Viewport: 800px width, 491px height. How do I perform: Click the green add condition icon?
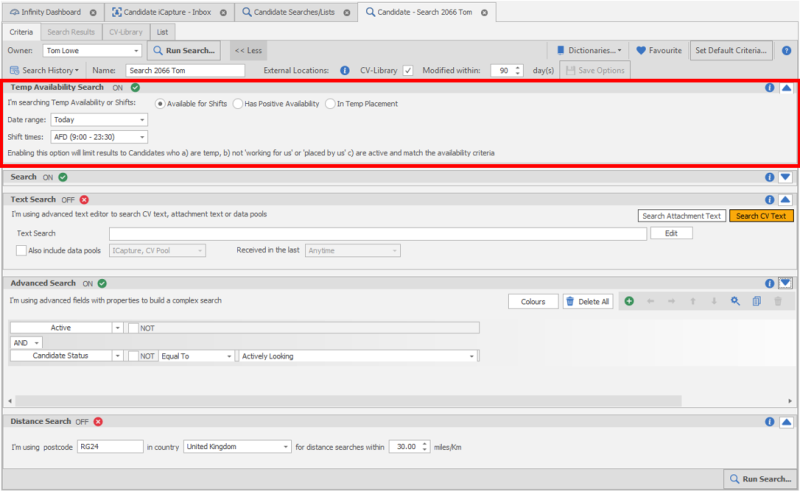pyautogui.click(x=629, y=301)
